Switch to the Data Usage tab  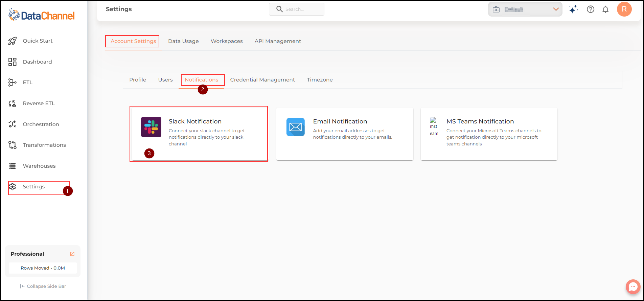click(184, 41)
